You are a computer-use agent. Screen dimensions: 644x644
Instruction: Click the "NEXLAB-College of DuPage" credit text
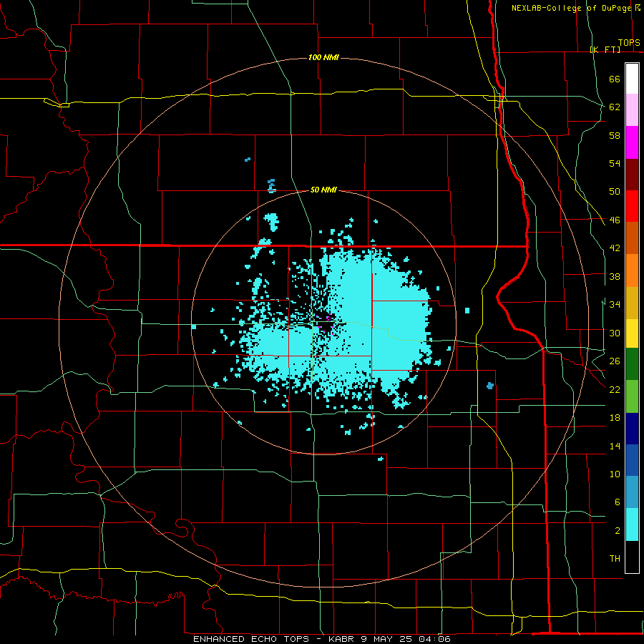(571, 8)
